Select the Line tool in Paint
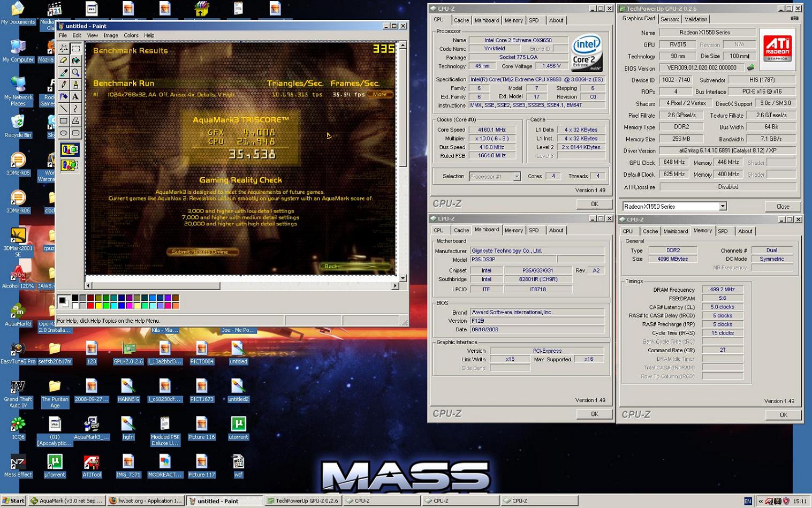Viewport: 812px width, 508px height. pos(64,109)
